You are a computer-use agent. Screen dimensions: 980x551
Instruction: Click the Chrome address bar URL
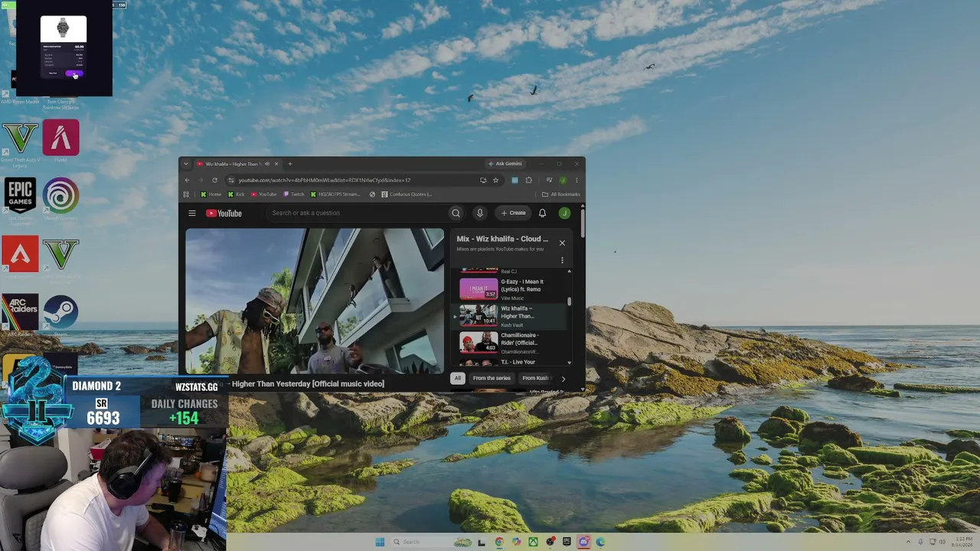[324, 181]
